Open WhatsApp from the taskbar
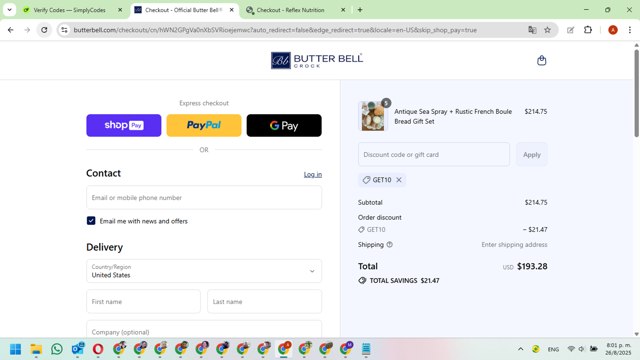Image resolution: width=640 pixels, height=360 pixels. pos(57,349)
